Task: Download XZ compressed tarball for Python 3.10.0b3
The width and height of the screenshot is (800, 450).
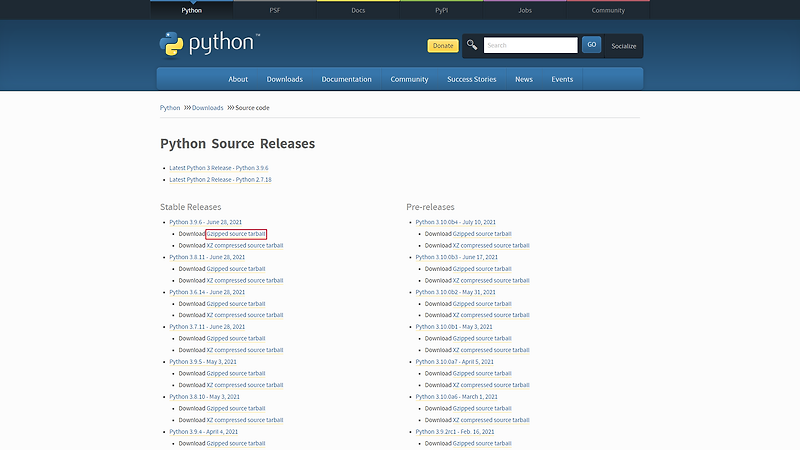Action: (491, 281)
